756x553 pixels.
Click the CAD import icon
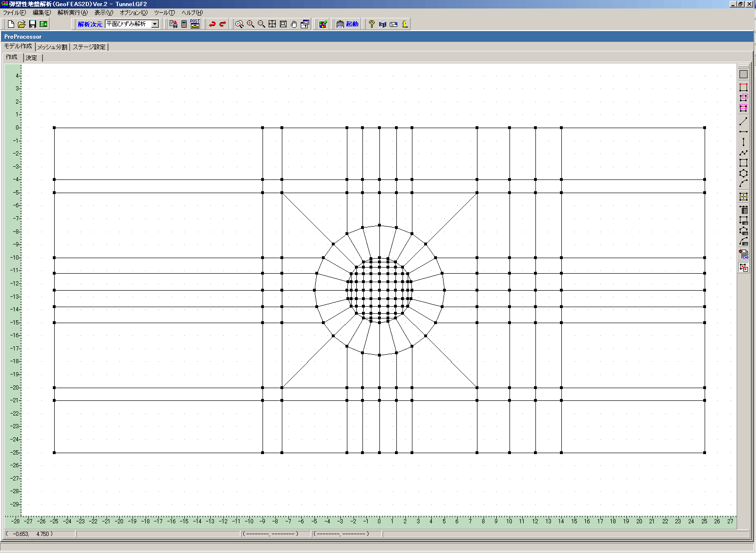tap(743, 254)
